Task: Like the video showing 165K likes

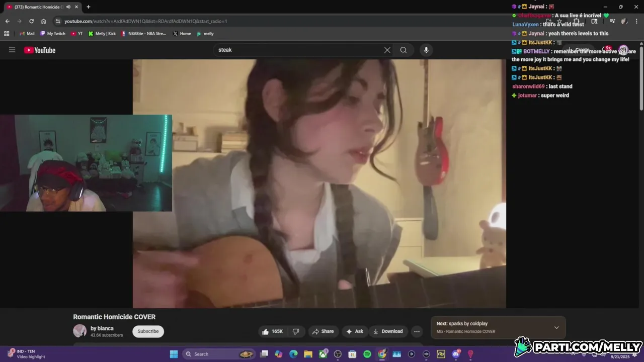Action: point(273,331)
